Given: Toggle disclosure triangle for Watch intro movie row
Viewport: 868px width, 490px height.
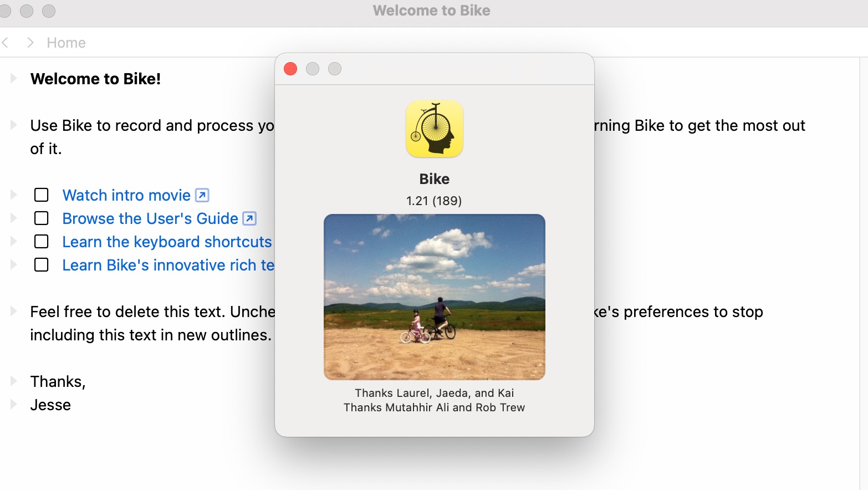Looking at the screenshot, I should coord(14,195).
